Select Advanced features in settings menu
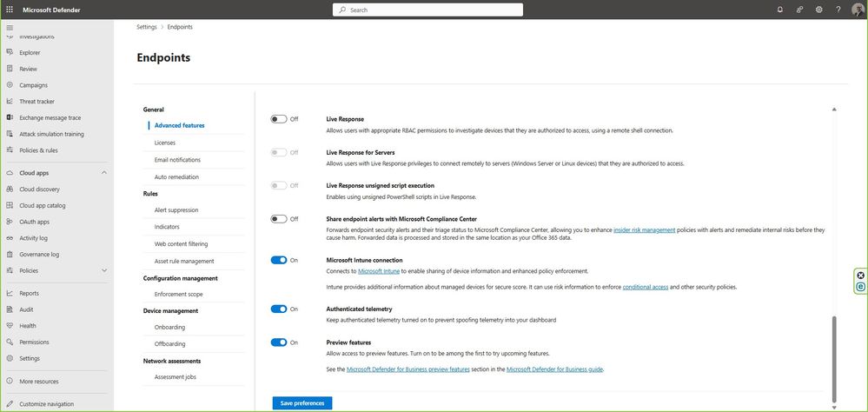Viewport: 868px width, 412px height. pos(179,126)
